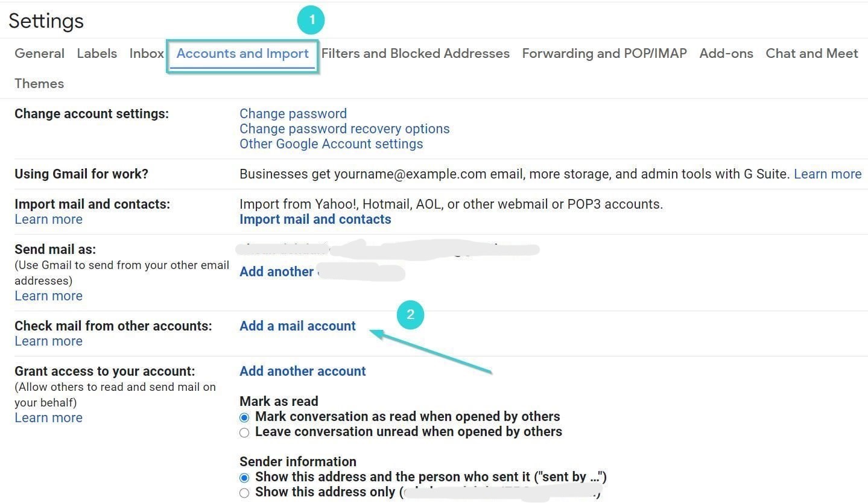This screenshot has height=503, width=868.
Task: Go to Forwarding and POP/IMAP tab
Action: point(604,54)
